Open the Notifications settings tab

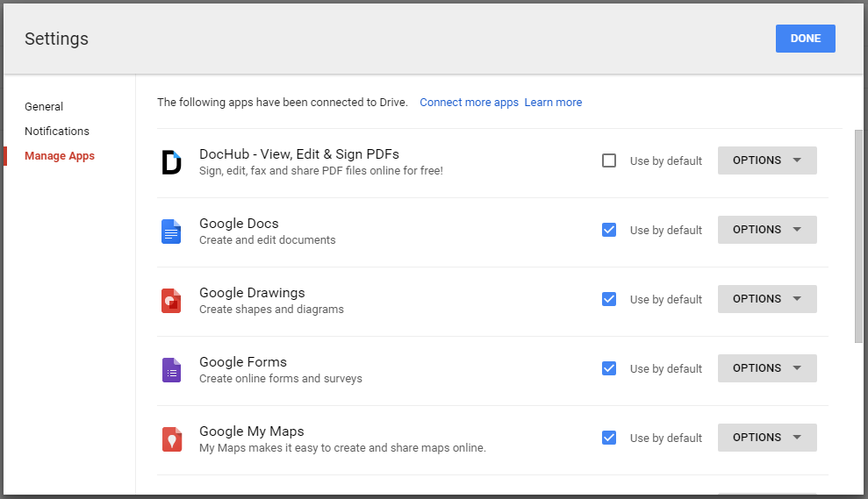pyautogui.click(x=57, y=132)
